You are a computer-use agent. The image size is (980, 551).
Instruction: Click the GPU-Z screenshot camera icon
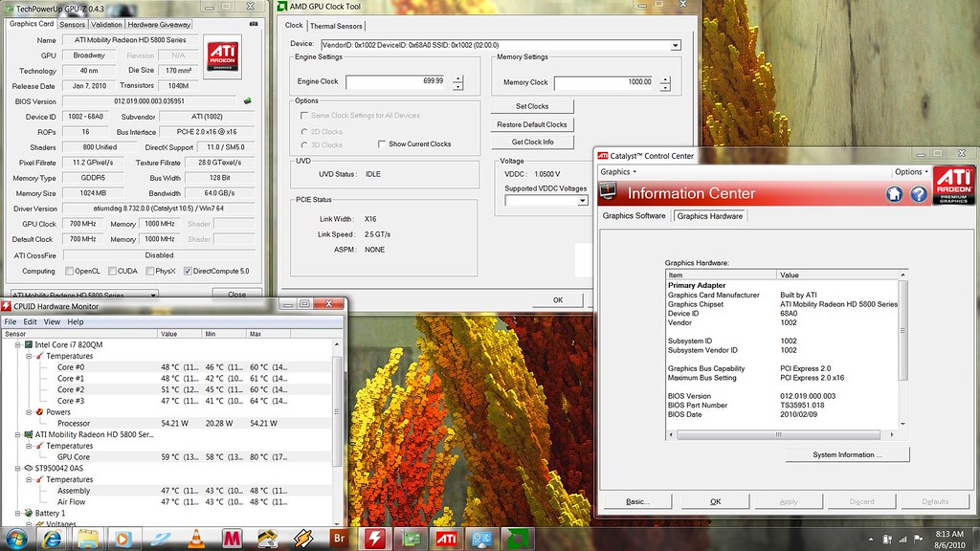(254, 24)
